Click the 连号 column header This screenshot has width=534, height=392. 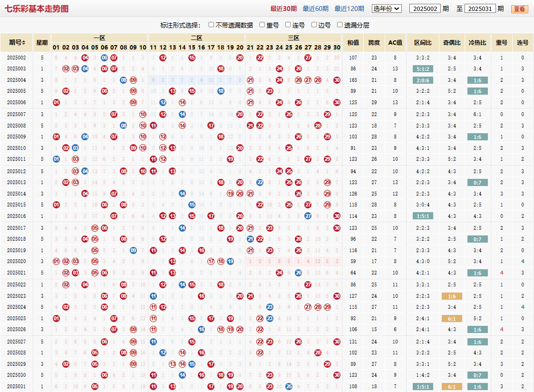pyautogui.click(x=523, y=42)
